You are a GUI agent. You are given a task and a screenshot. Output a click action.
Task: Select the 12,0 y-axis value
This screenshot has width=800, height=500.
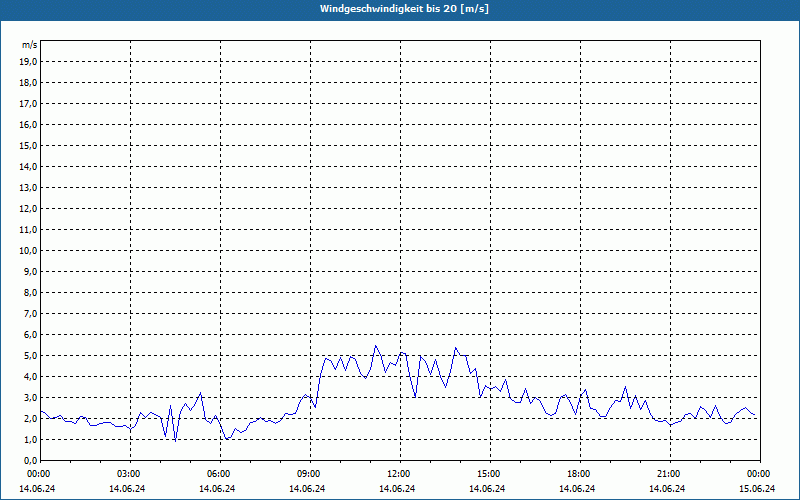[x=28, y=209]
